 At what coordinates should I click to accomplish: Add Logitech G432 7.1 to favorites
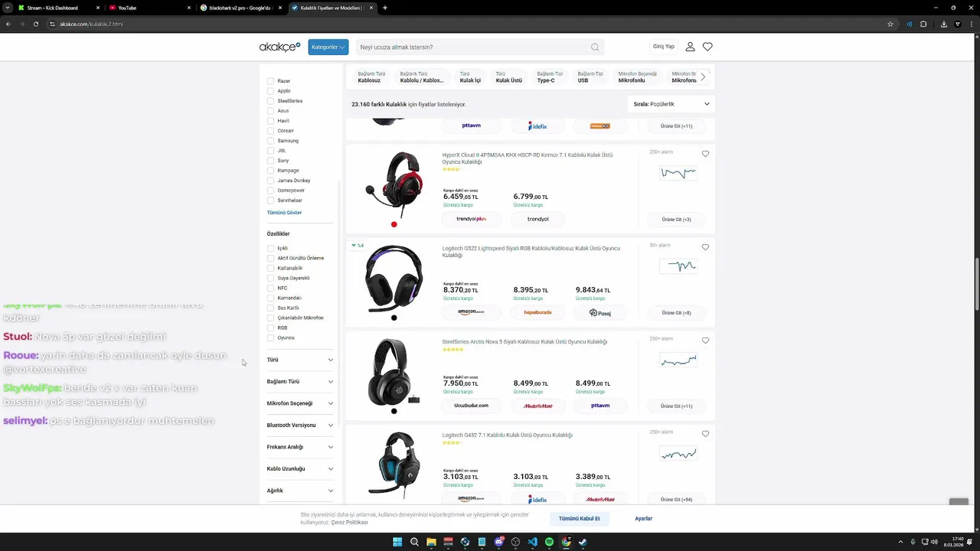tap(706, 434)
